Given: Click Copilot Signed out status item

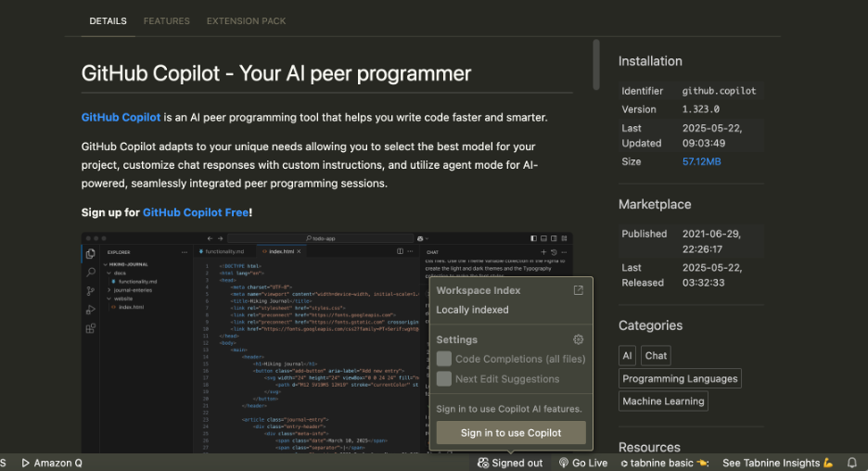Looking at the screenshot, I should tap(510, 463).
